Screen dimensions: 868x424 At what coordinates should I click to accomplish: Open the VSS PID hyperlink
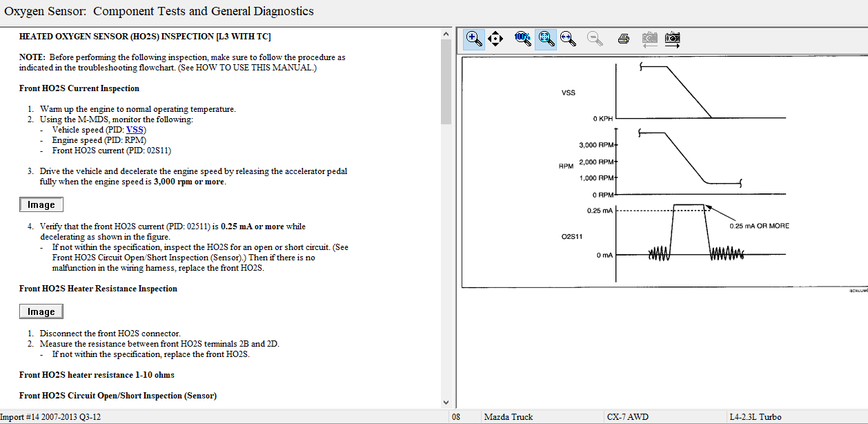[x=135, y=130]
